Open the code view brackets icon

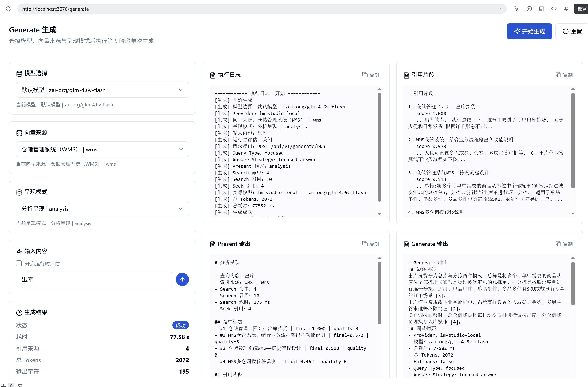pos(554,9)
